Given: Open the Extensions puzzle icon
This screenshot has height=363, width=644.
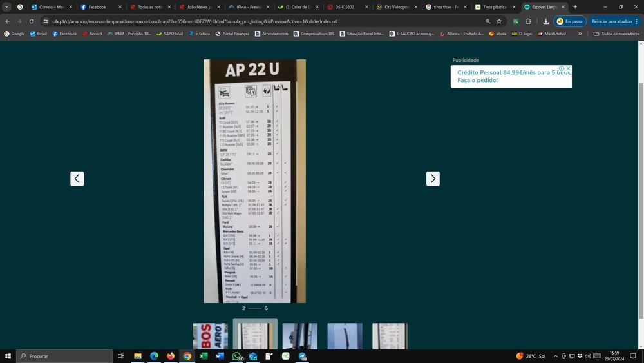Looking at the screenshot, I should pos(528,21).
